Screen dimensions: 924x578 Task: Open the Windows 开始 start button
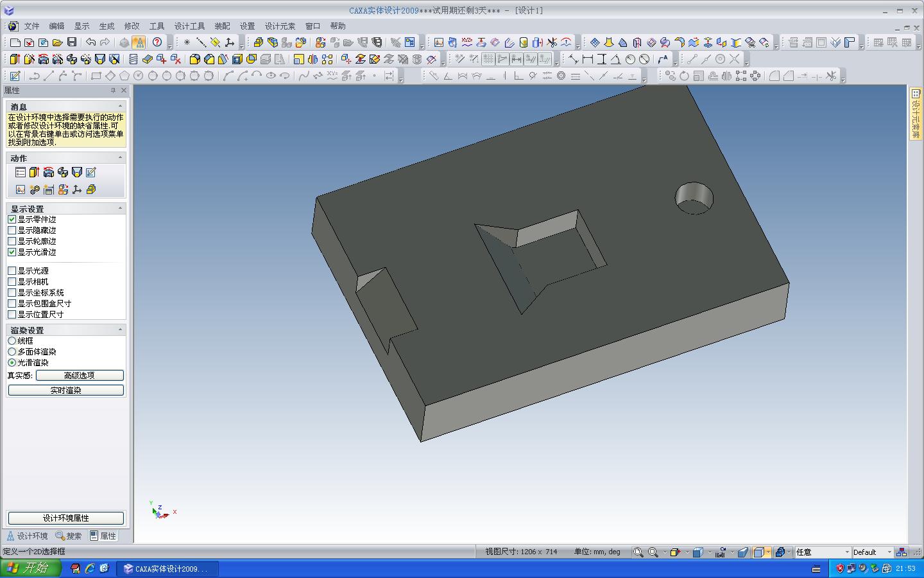[31, 568]
